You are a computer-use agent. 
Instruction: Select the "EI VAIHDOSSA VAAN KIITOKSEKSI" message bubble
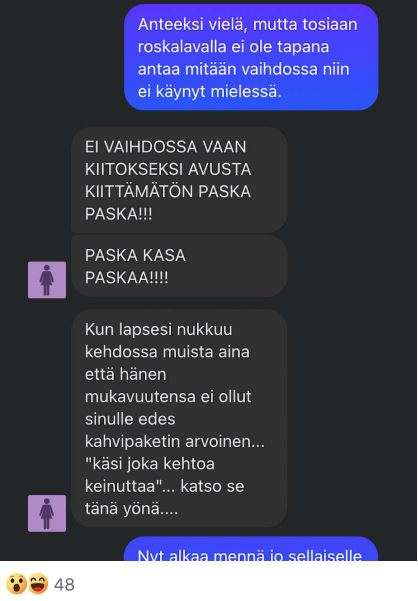pyautogui.click(x=179, y=180)
